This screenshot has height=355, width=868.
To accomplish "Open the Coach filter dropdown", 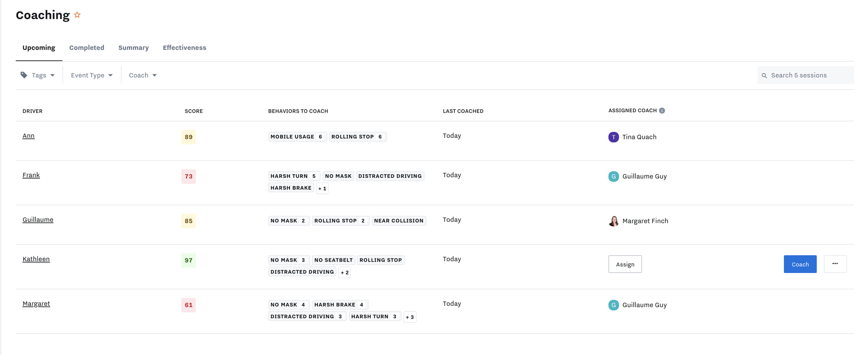I will pos(143,75).
